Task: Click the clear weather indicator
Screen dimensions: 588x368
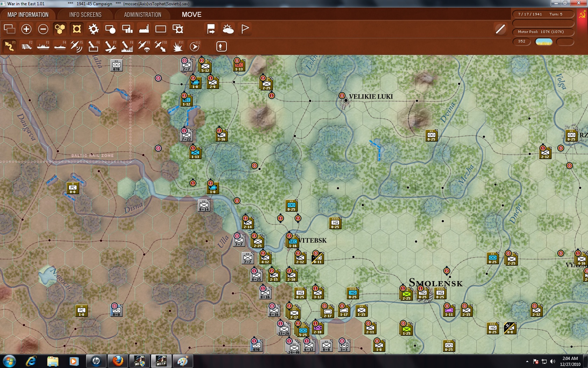Action: (x=544, y=42)
